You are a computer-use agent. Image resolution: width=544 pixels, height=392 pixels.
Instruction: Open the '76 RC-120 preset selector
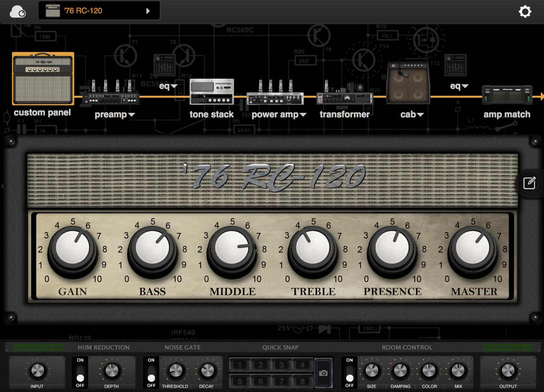[99, 11]
